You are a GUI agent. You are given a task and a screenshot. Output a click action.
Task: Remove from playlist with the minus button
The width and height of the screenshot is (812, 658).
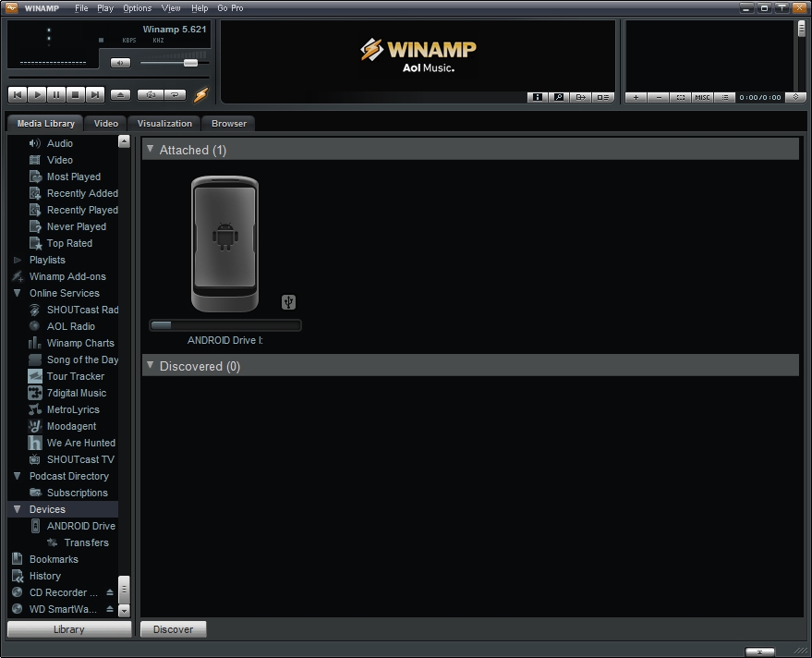[x=659, y=97]
